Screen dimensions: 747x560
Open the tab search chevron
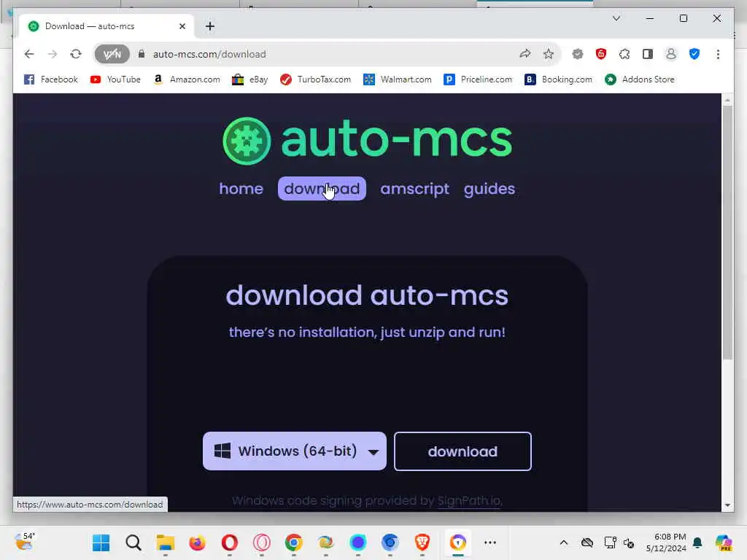616,18
